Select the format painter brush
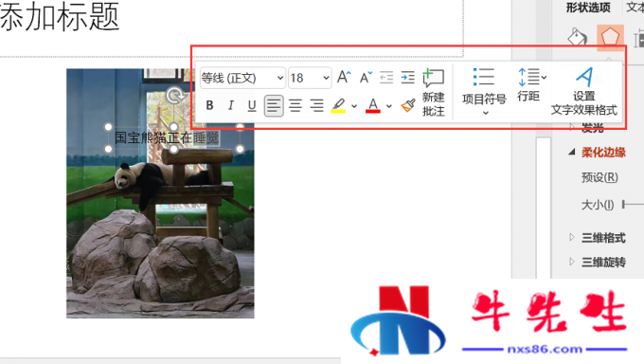Image resolution: width=644 pixels, height=364 pixels. coord(408,105)
